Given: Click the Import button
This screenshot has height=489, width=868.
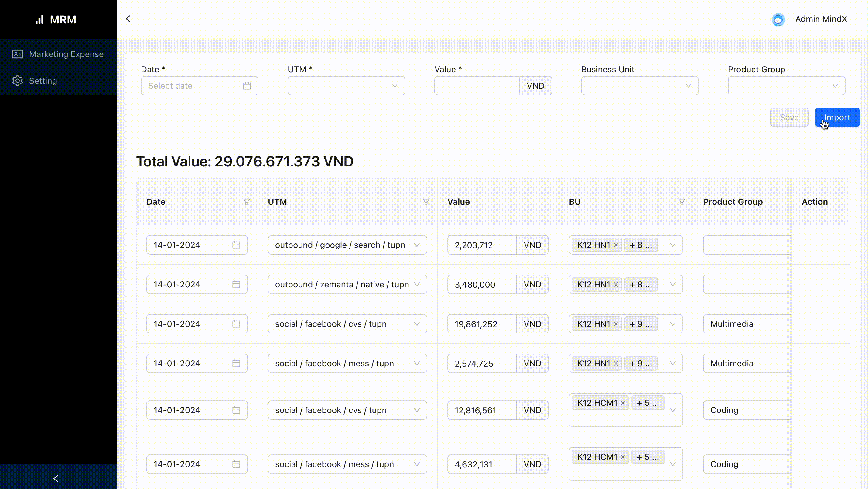Looking at the screenshot, I should pyautogui.click(x=837, y=117).
